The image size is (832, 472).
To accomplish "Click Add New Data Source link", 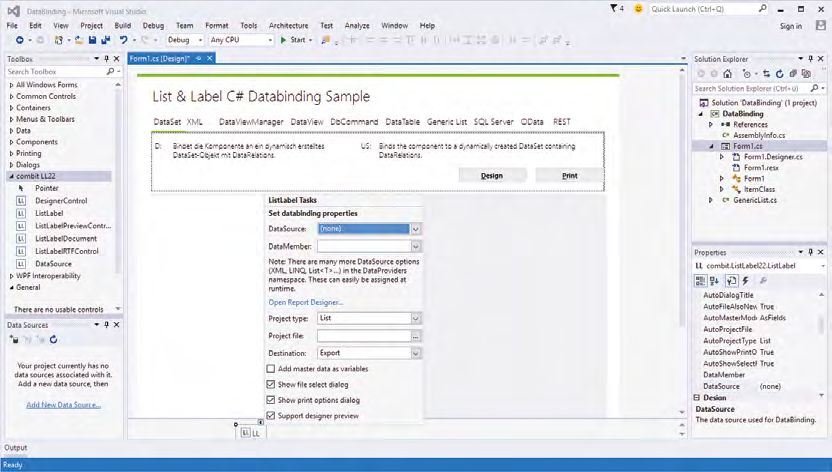I will pos(64,405).
